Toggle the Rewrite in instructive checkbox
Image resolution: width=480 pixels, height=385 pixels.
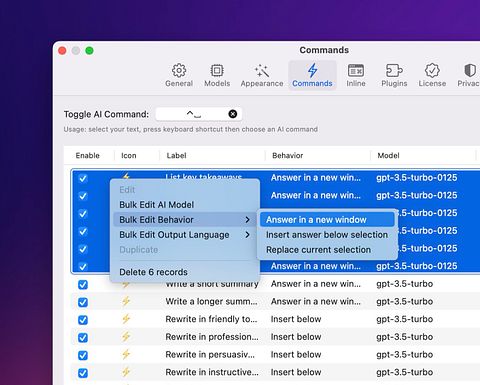(x=83, y=373)
